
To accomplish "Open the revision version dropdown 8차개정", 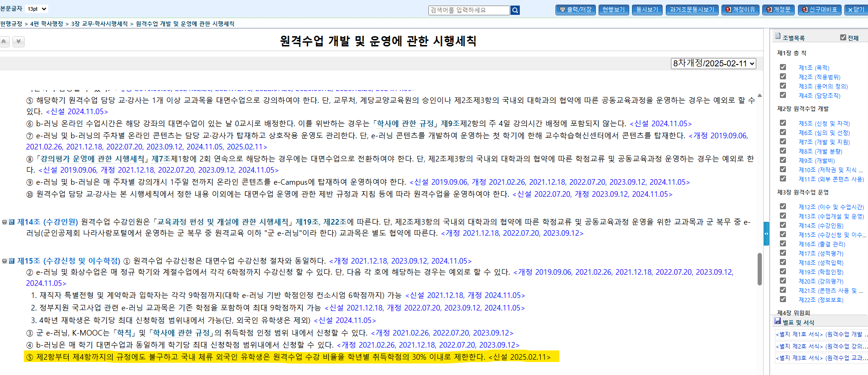I will (x=713, y=64).
